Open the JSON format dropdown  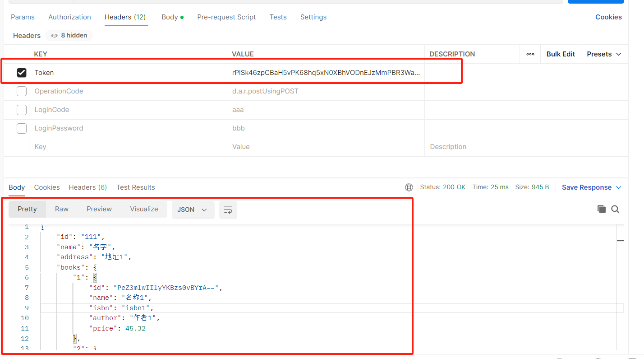tap(193, 210)
